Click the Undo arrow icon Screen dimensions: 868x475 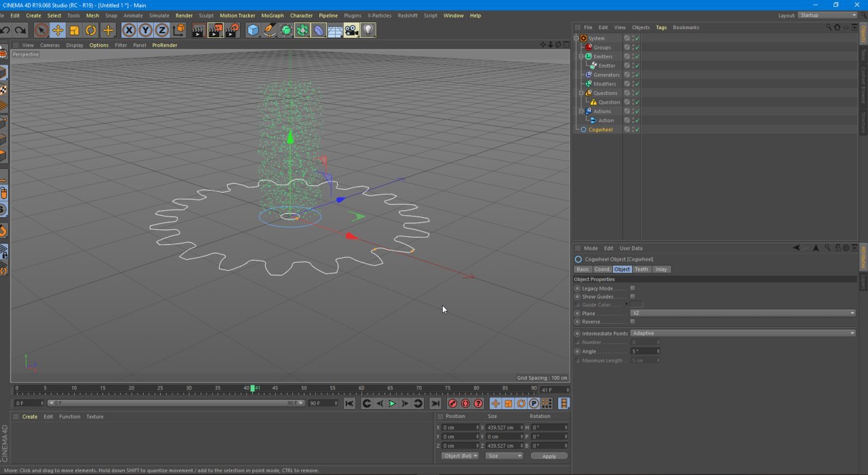(x=5, y=30)
